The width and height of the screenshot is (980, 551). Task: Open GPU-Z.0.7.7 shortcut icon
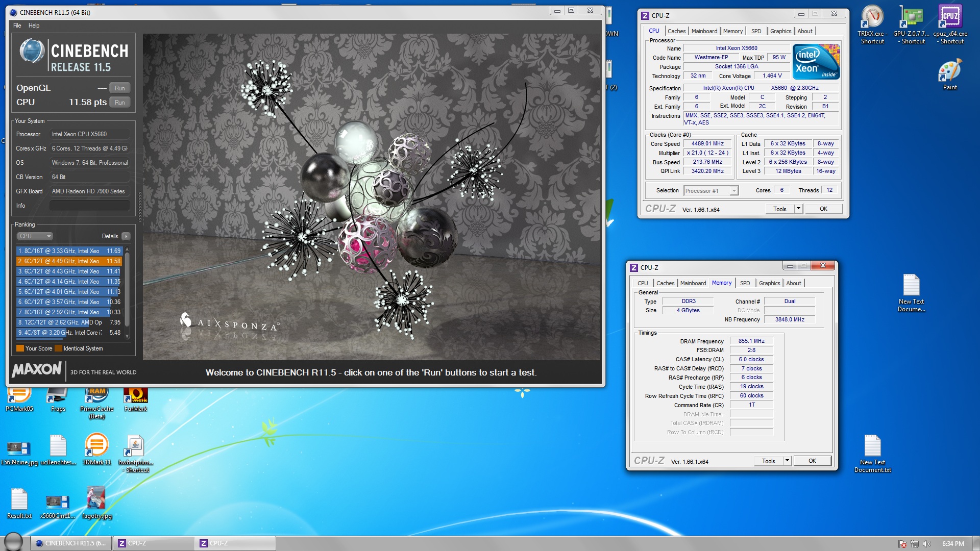tap(912, 24)
